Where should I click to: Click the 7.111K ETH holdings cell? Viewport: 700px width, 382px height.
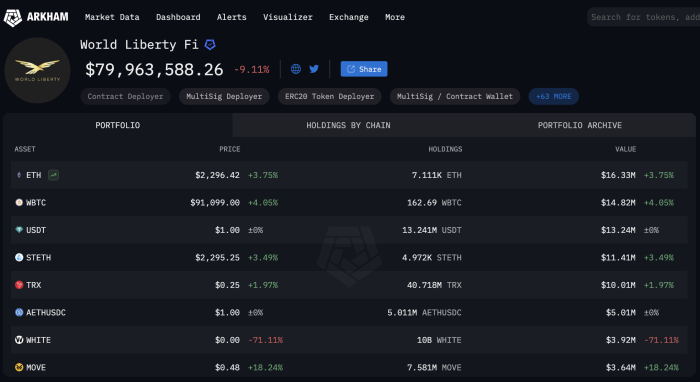437,175
